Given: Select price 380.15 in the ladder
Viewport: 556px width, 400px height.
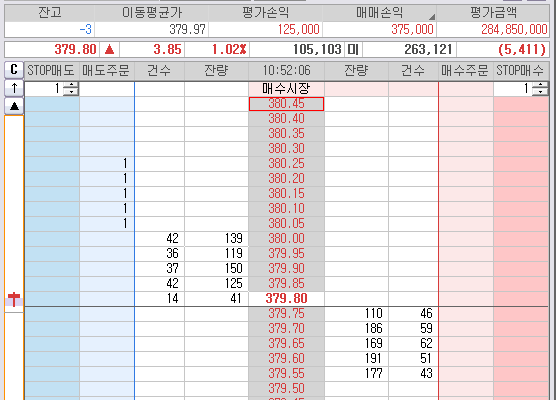Looking at the screenshot, I should (x=286, y=194).
